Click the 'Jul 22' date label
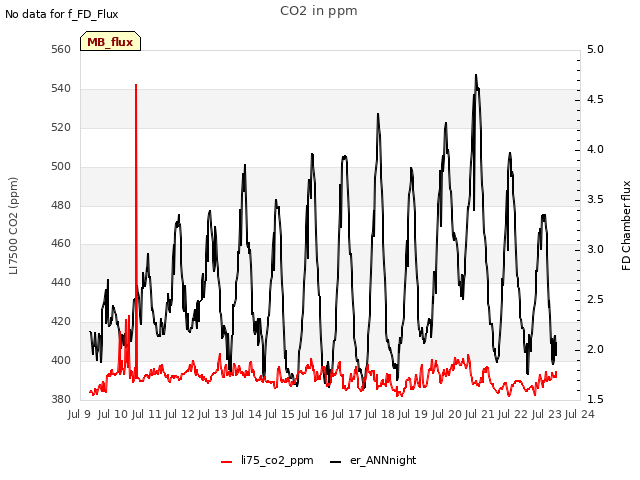 point(513,414)
